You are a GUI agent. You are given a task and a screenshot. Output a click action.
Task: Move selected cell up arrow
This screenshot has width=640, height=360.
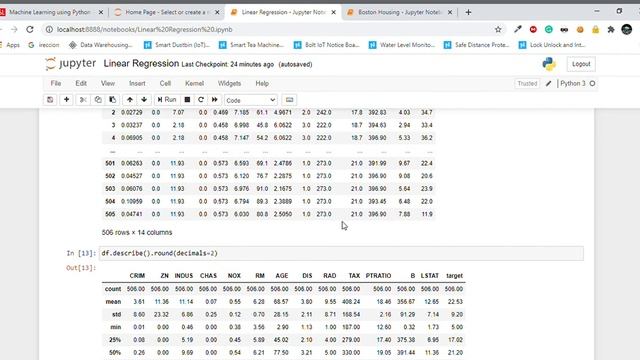130,100
